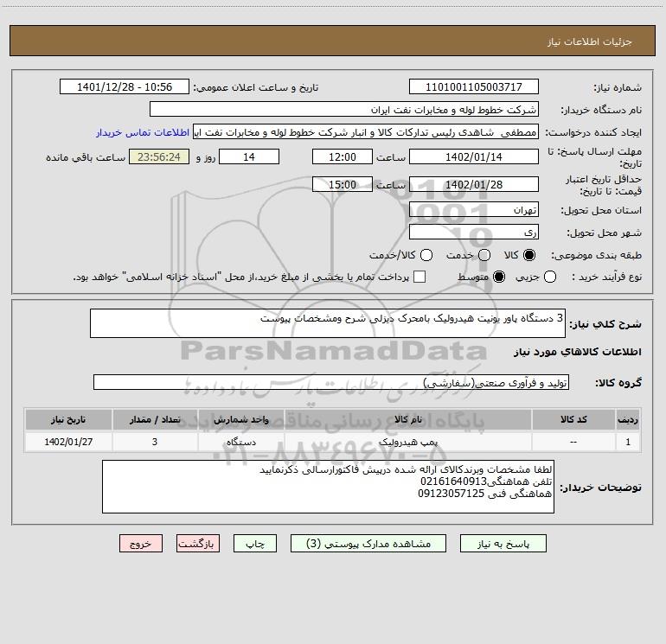This screenshot has height=644, width=666.
Task: Click the نام کالا column header
Action: (407, 419)
